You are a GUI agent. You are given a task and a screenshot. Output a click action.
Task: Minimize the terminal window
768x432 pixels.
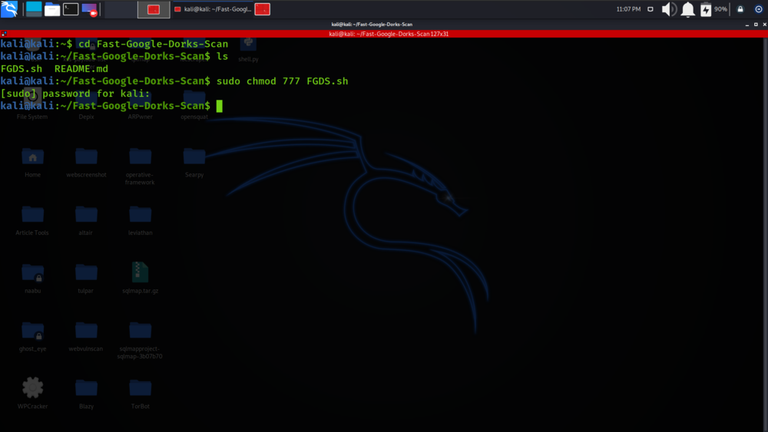[747, 24]
